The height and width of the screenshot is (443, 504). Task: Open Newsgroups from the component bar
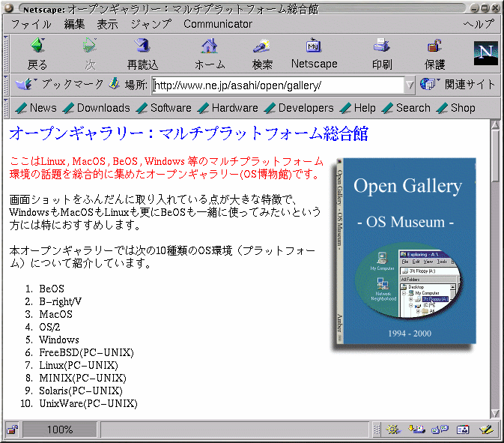[440, 430]
